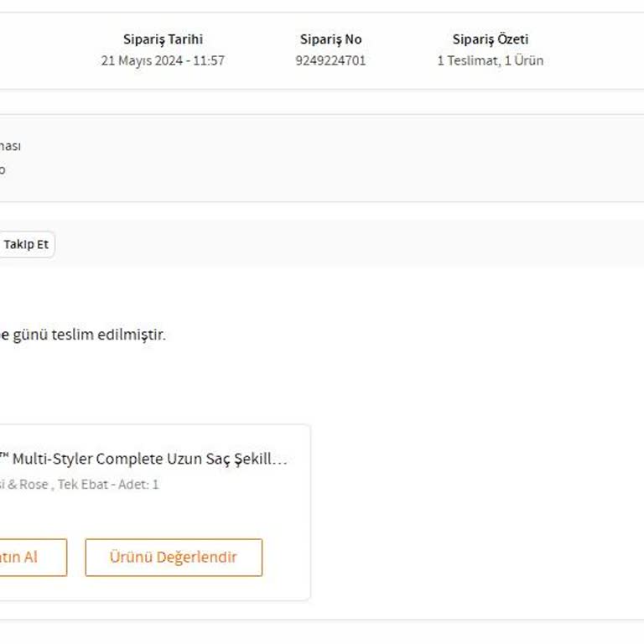Click the Rose color variant text
The image size is (644, 644).
tap(32, 485)
